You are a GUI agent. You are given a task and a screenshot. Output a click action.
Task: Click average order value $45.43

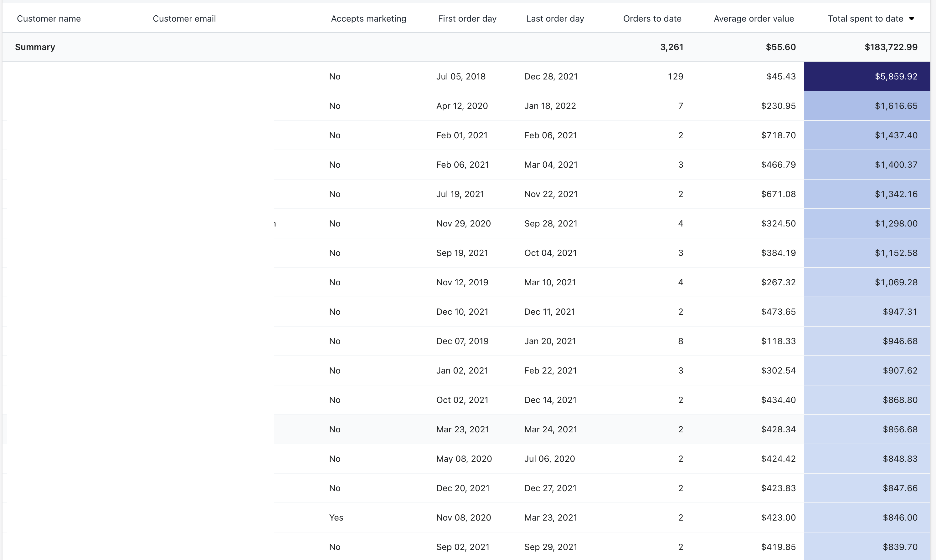781,77
